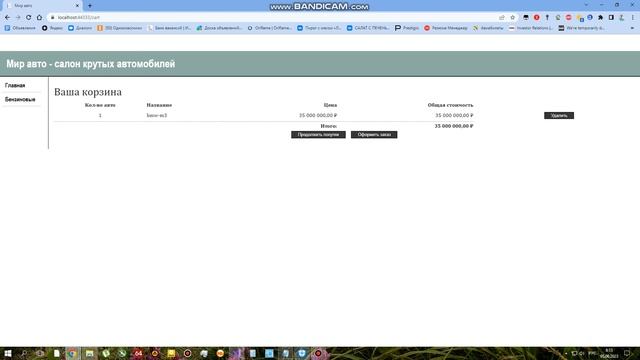Click the Ваша корзина heading
This screenshot has width=640, height=360.
pyautogui.click(x=88, y=92)
